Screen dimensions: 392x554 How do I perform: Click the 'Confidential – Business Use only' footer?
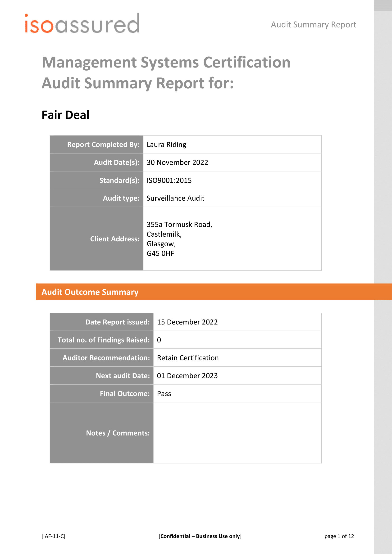(x=200, y=536)
